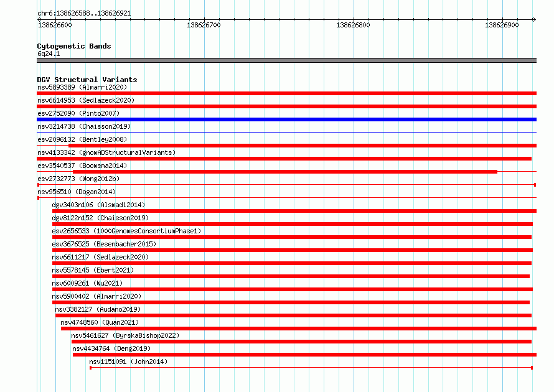Click the thick blue esv2752090 variant bar

coord(286,119)
